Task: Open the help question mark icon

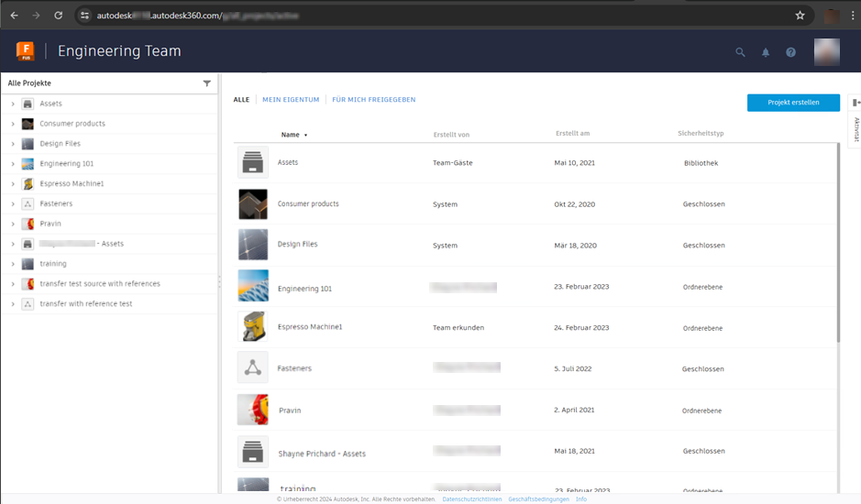Action: 790,52
